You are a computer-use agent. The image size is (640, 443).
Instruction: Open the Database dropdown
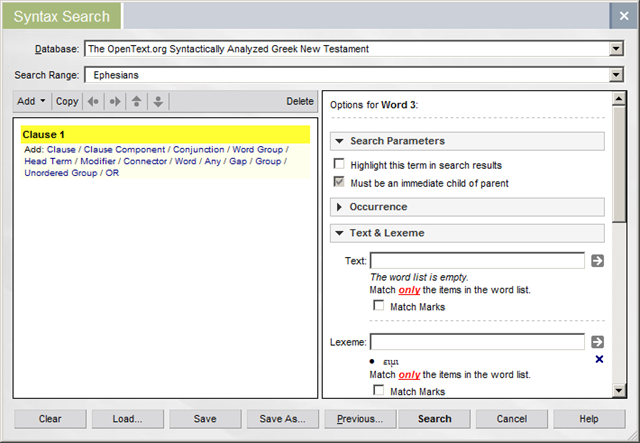coord(616,48)
